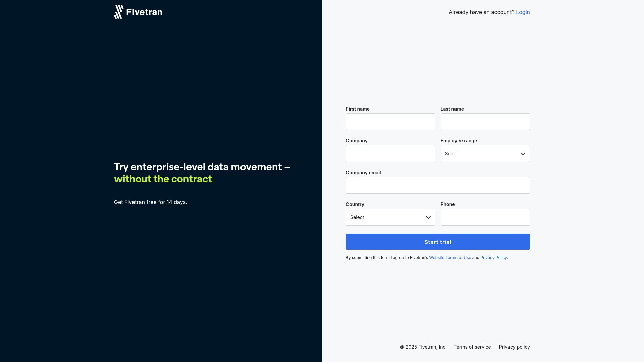Click into the Company field

(x=390, y=154)
